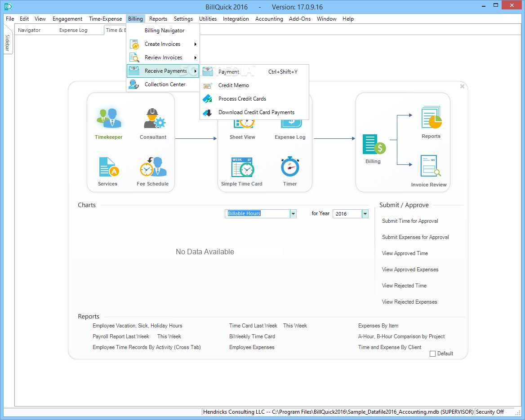Open the Accounting menu
The height and width of the screenshot is (420, 525).
[269, 19]
